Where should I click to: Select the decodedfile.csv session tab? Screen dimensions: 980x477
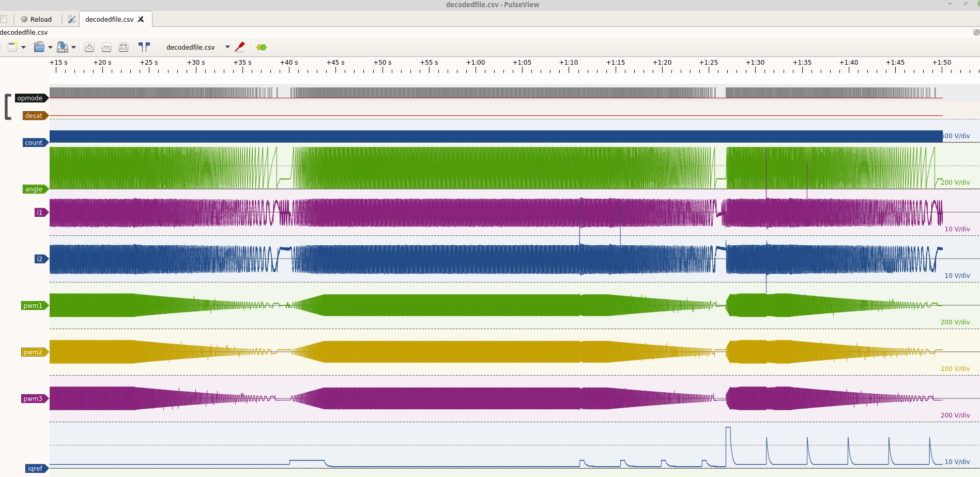[109, 19]
